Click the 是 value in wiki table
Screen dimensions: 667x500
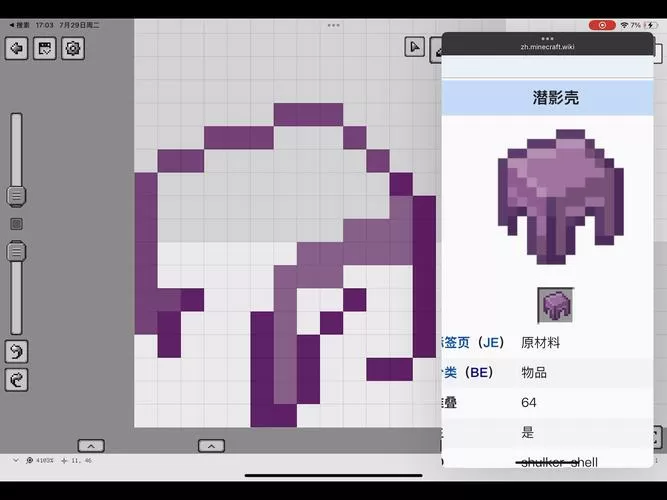click(x=527, y=433)
